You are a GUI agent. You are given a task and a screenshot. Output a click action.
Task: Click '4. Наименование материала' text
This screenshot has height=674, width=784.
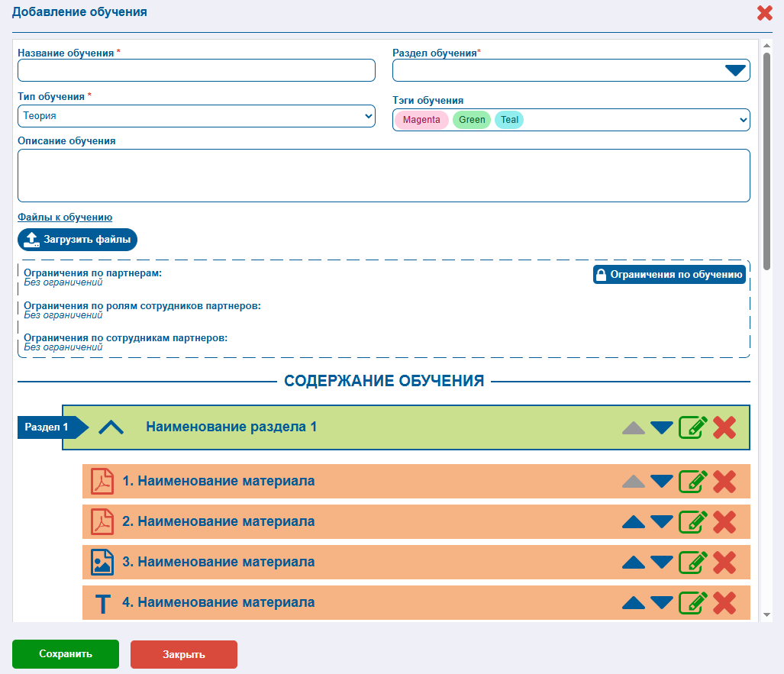218,602
